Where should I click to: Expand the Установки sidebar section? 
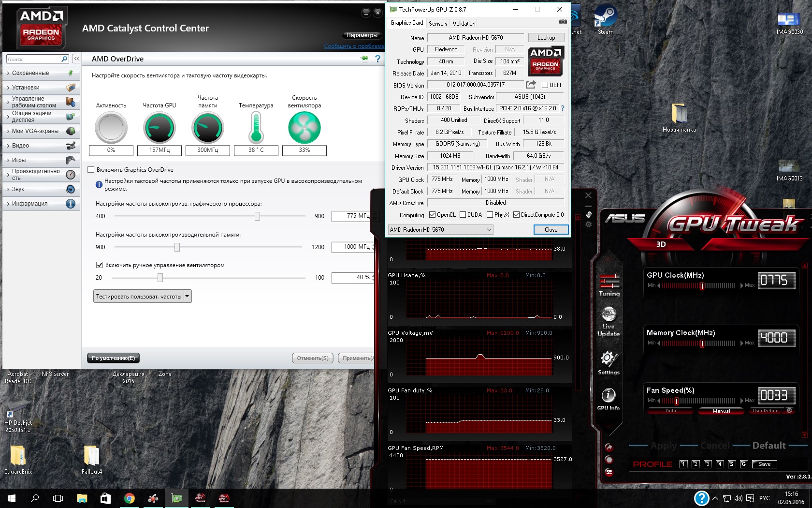(x=41, y=88)
